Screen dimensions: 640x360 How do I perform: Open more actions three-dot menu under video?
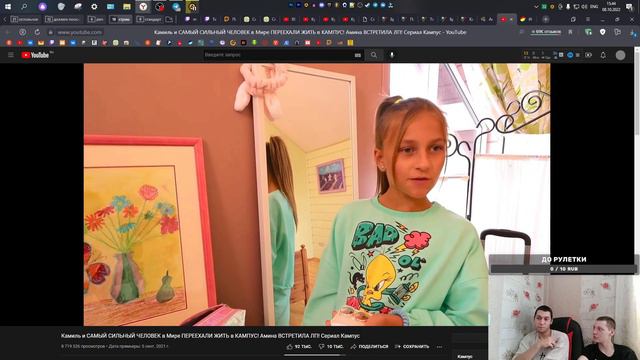pos(439,347)
